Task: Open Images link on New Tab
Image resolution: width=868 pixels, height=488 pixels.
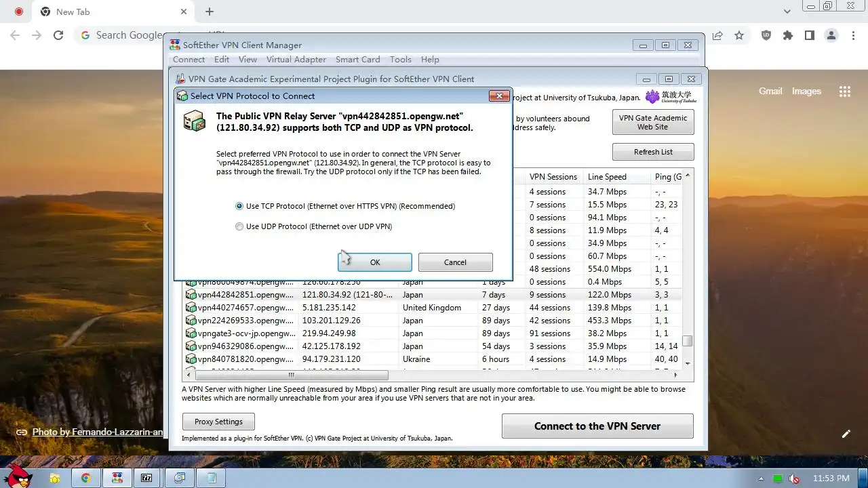Action: pos(806,91)
